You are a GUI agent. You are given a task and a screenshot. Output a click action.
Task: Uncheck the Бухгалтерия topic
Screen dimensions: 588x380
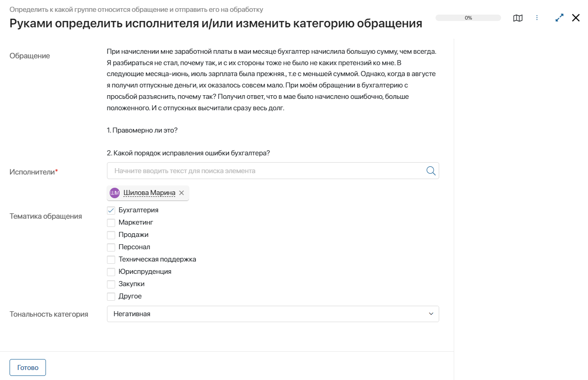point(111,210)
